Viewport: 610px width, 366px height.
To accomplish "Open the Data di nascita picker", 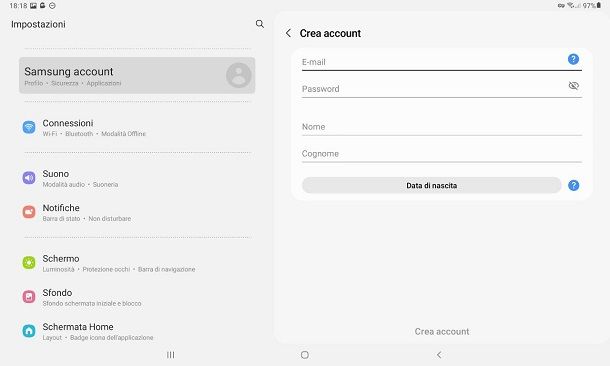I will tap(431, 186).
